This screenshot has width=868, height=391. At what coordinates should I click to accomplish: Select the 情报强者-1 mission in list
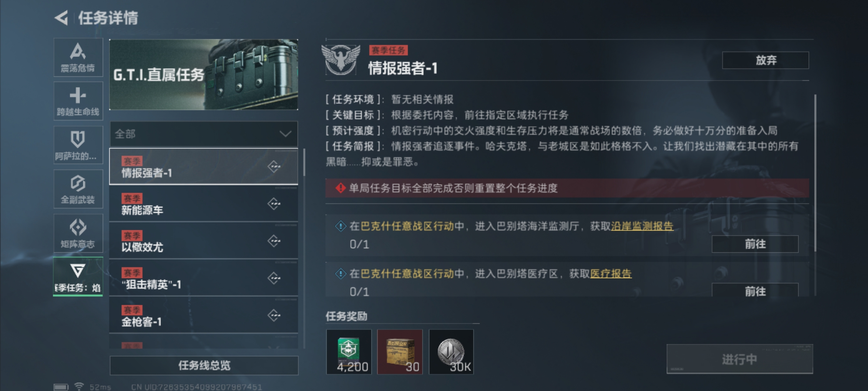coord(204,167)
